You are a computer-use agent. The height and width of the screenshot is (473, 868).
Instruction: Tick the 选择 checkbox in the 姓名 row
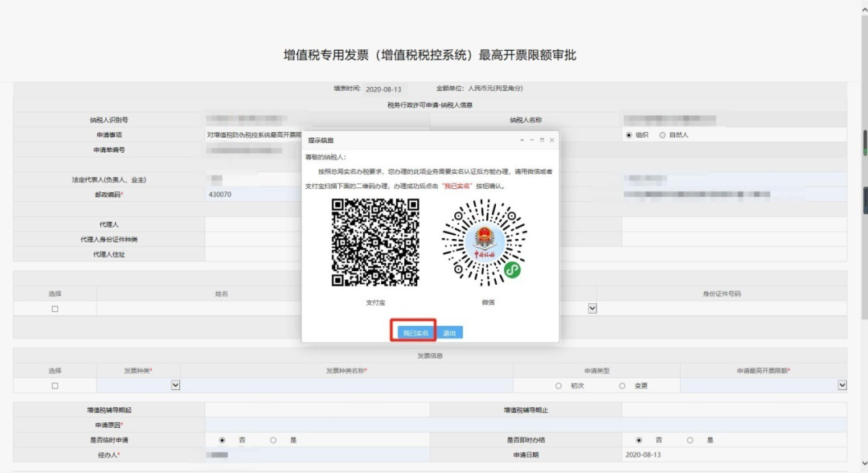click(x=55, y=309)
